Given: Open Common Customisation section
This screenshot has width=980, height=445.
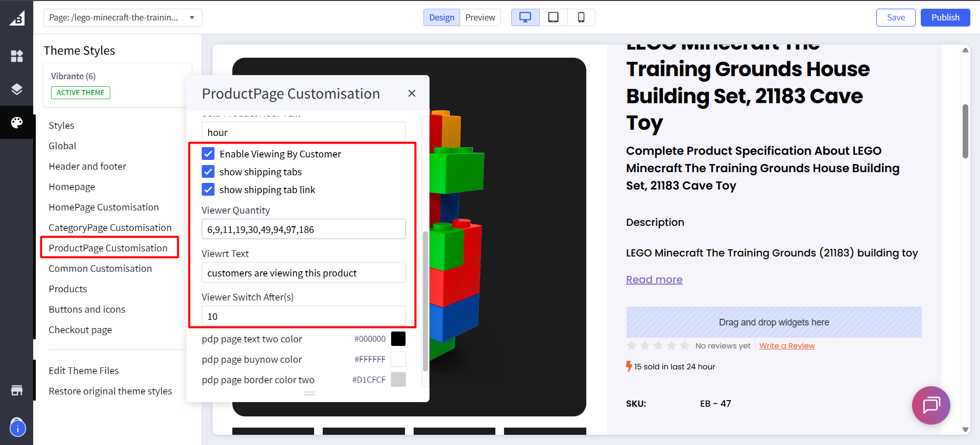Looking at the screenshot, I should tap(100, 268).
